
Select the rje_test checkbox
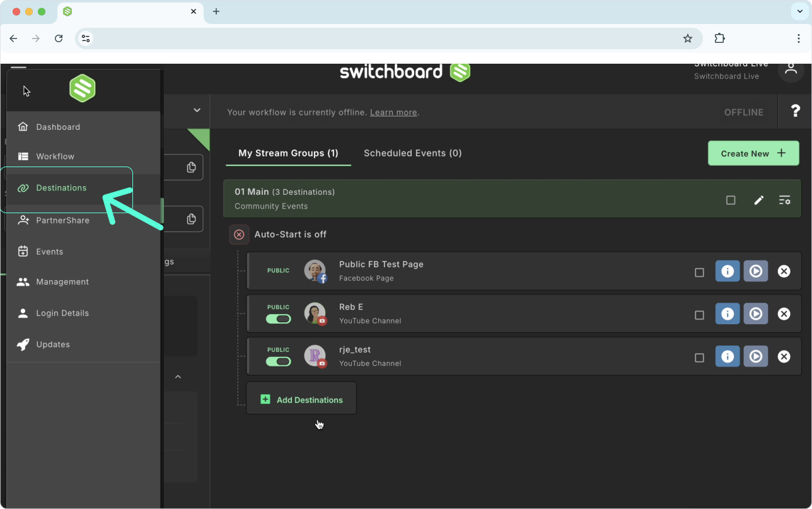click(699, 358)
